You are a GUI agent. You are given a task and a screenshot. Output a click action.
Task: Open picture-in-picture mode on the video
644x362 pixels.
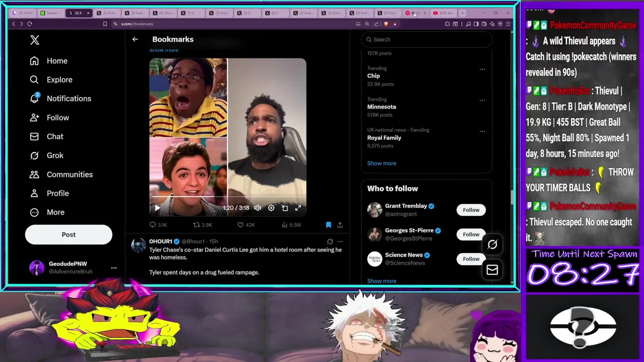pyautogui.click(x=285, y=208)
